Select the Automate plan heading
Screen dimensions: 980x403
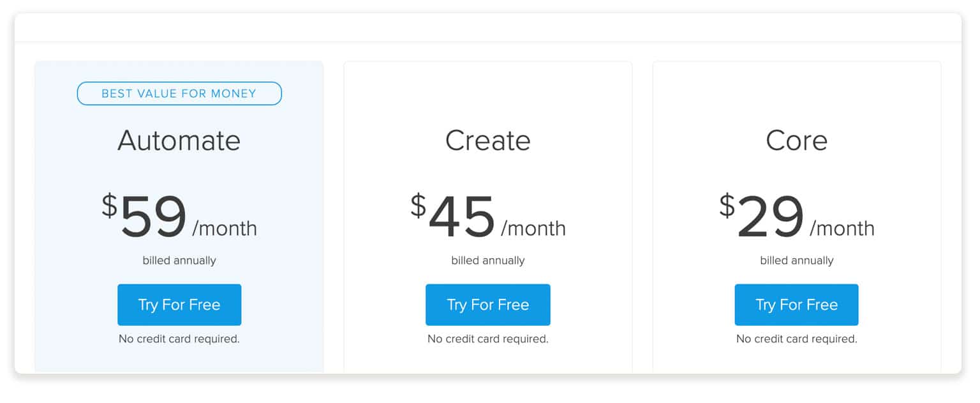pyautogui.click(x=179, y=141)
